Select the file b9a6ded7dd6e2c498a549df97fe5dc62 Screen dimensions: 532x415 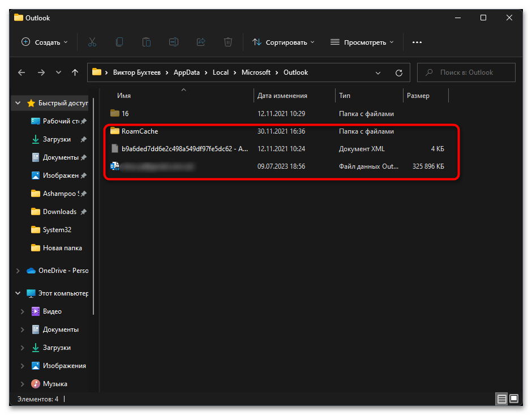[x=185, y=149]
